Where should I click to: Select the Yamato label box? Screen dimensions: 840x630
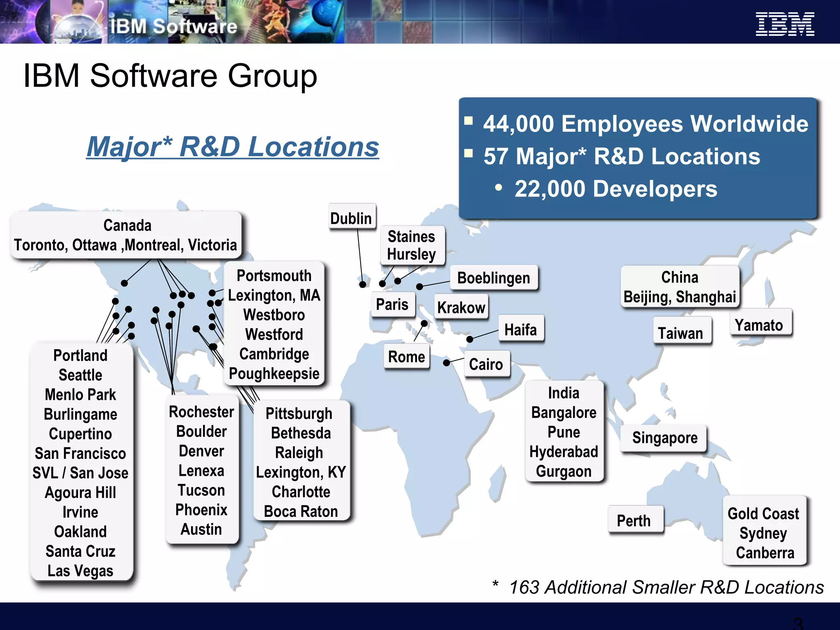[x=759, y=324]
